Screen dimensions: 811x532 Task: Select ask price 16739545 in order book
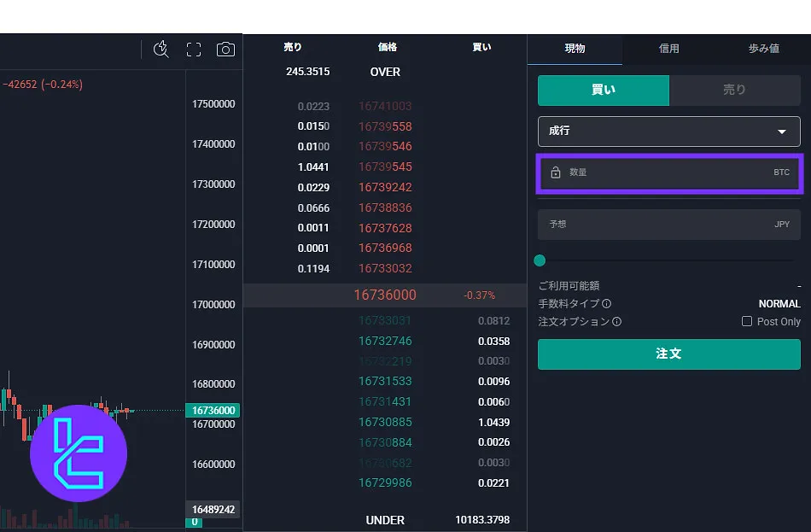click(x=385, y=167)
